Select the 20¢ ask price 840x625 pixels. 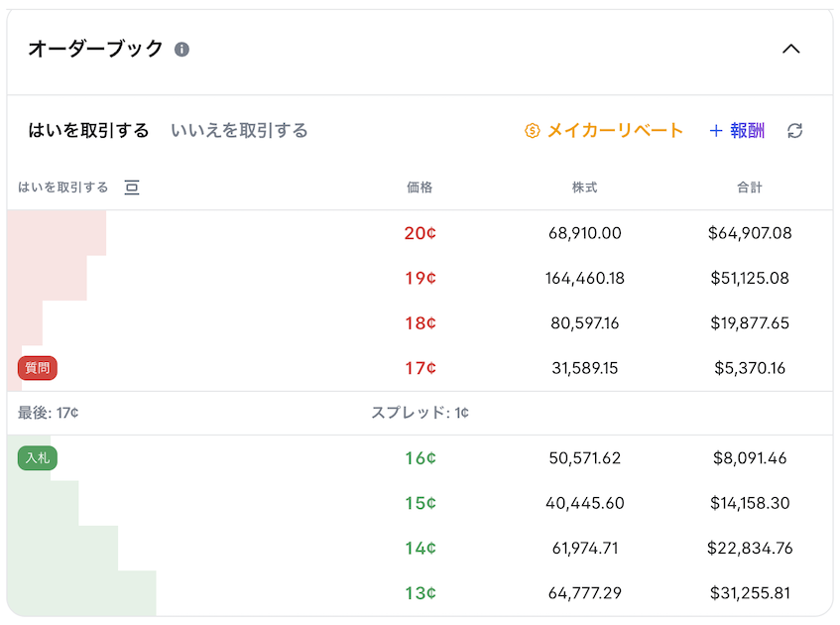(x=420, y=233)
